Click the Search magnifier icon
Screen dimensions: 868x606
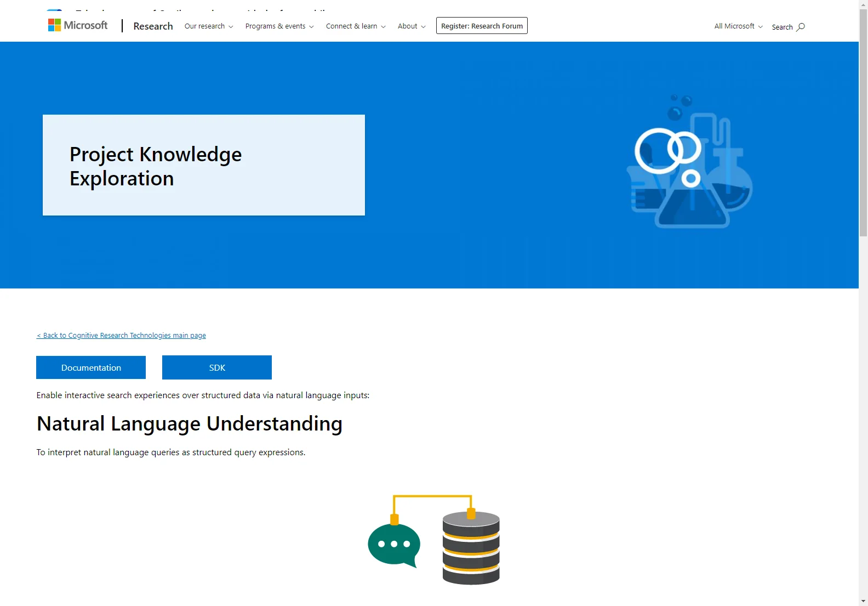click(801, 26)
